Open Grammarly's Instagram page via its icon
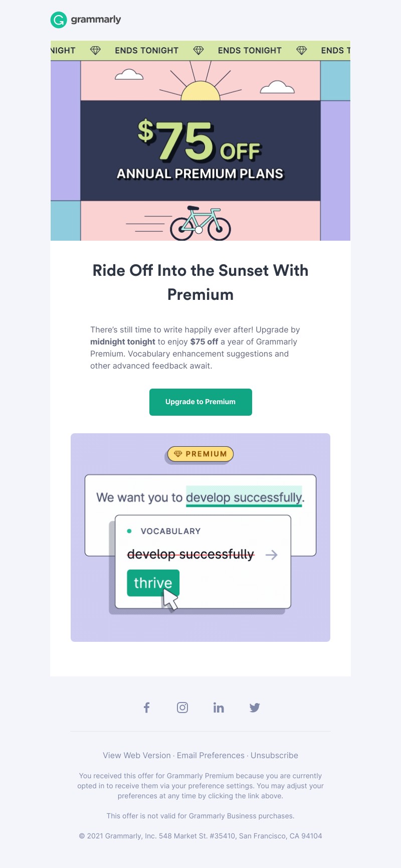 (x=182, y=707)
